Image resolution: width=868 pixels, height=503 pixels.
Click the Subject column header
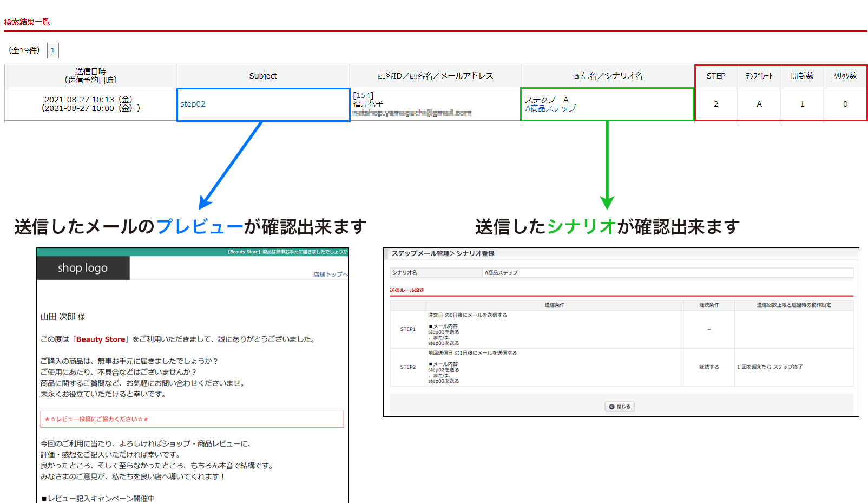263,76
